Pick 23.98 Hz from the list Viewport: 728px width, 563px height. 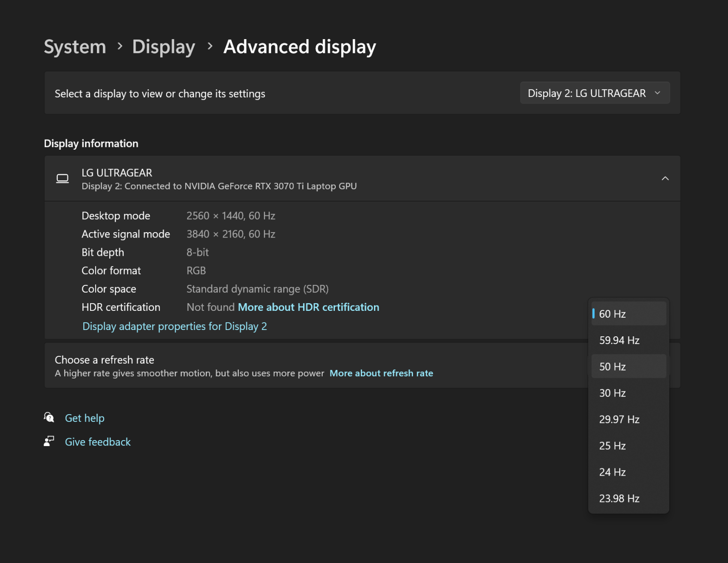click(628, 498)
